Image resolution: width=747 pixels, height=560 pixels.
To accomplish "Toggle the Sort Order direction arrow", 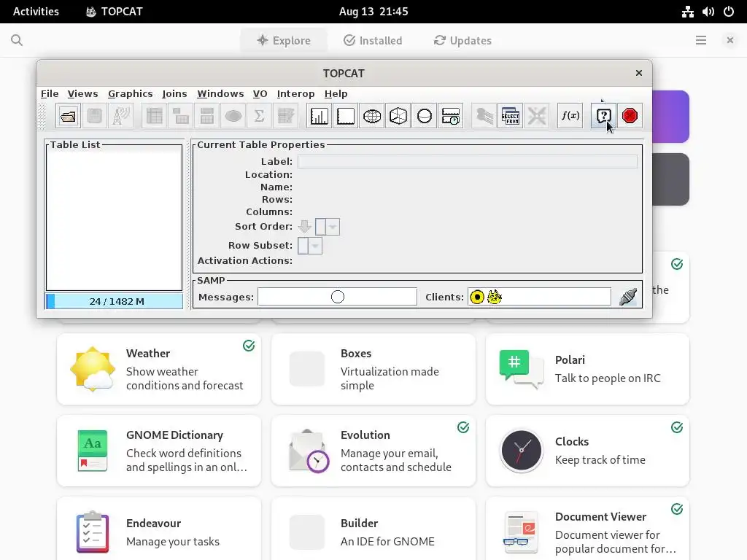I will point(305,227).
